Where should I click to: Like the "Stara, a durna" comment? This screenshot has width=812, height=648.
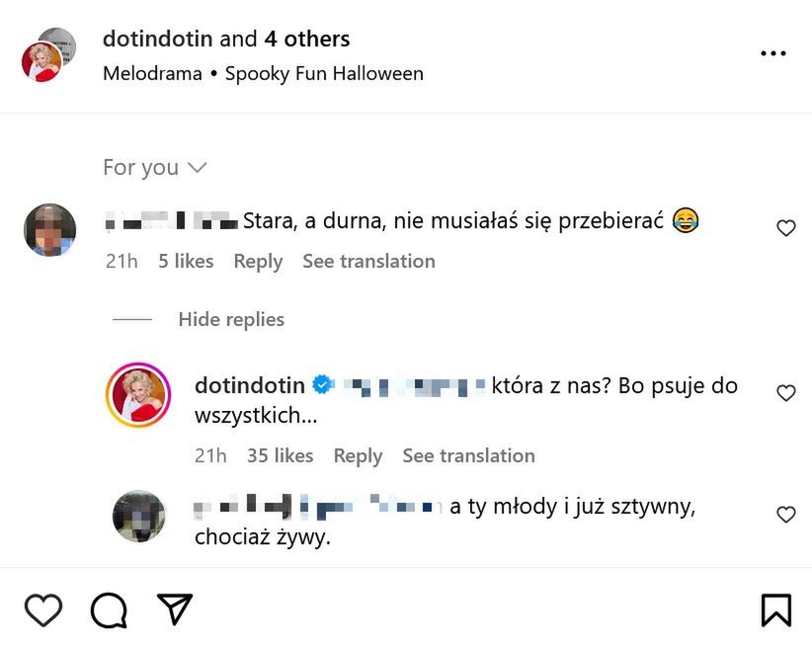[786, 228]
